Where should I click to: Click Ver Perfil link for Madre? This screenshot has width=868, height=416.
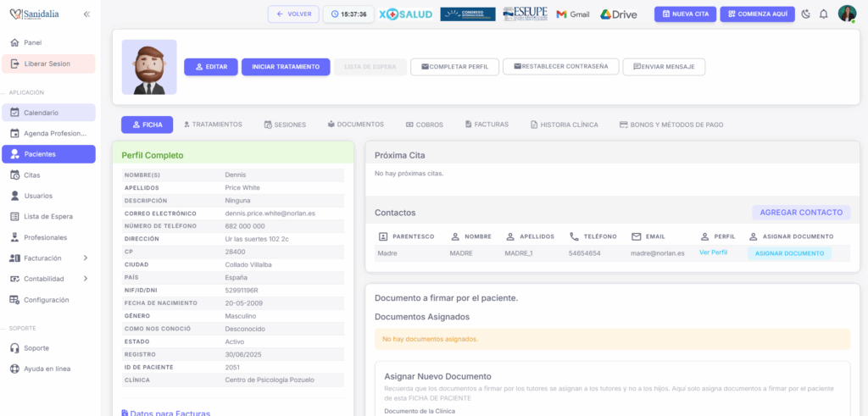tap(713, 252)
